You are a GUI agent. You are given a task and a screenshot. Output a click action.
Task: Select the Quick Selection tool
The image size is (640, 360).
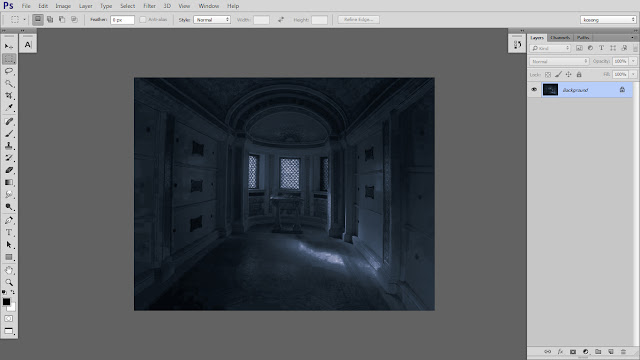9,83
